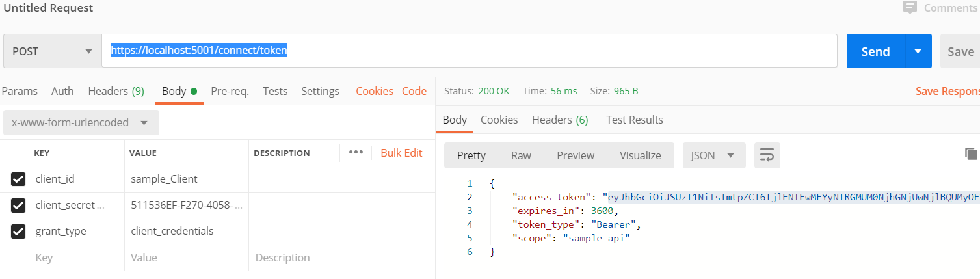Switch to Raw response view
This screenshot has height=279, width=980.
[521, 155]
